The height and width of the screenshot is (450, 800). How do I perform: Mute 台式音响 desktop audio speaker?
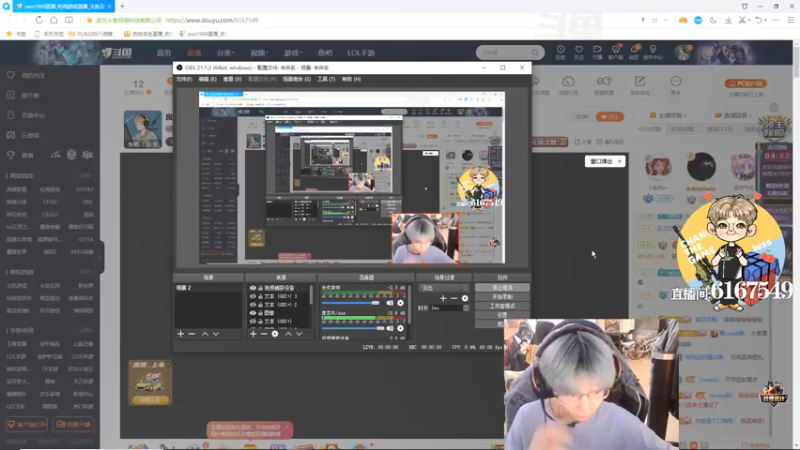[390, 303]
